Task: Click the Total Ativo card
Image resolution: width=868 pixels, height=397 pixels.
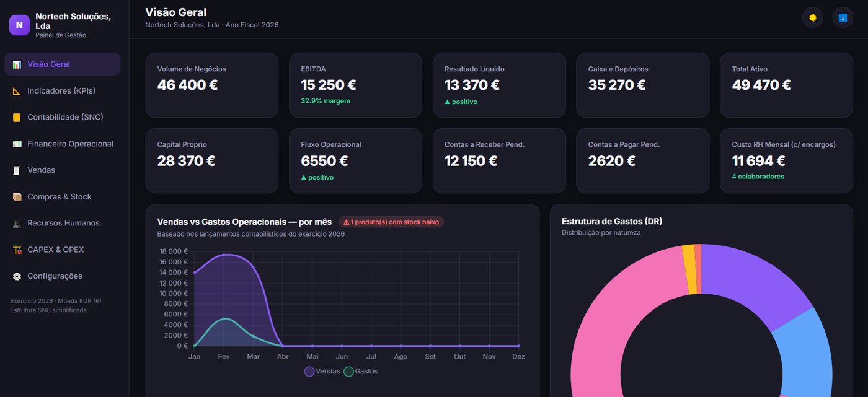Action: [786, 85]
